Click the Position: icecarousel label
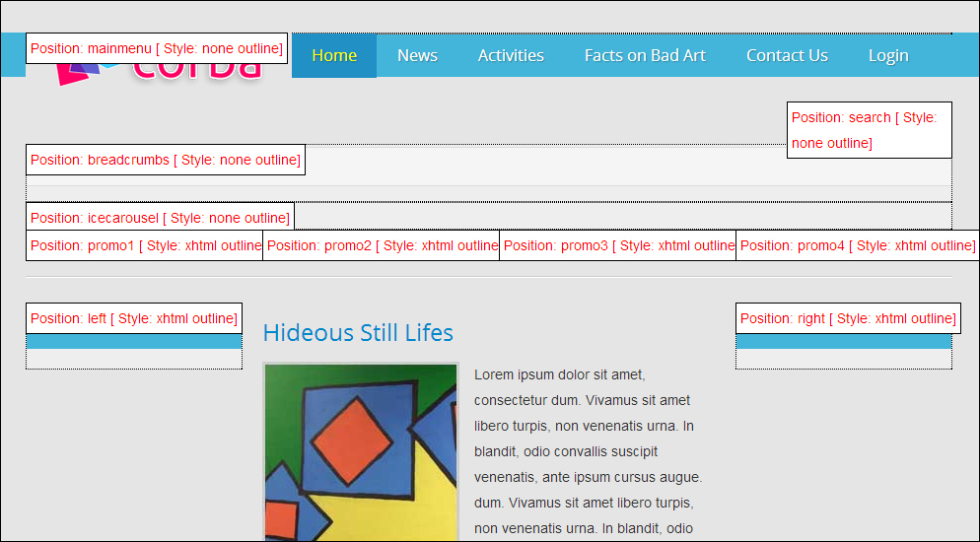The image size is (980, 542). pos(160,218)
